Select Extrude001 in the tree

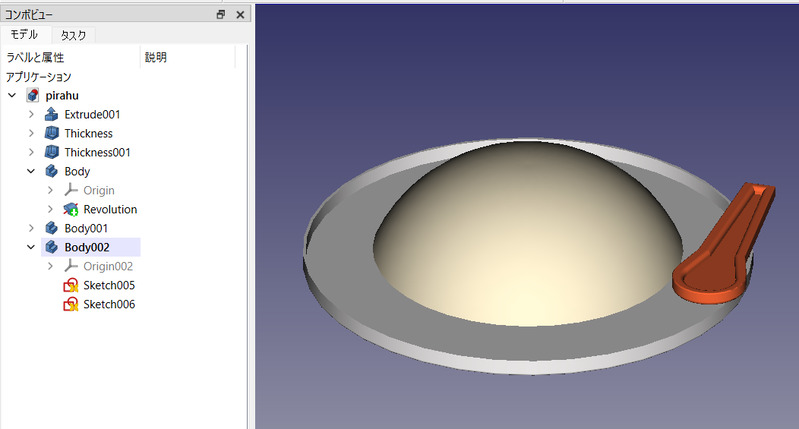pyautogui.click(x=92, y=114)
